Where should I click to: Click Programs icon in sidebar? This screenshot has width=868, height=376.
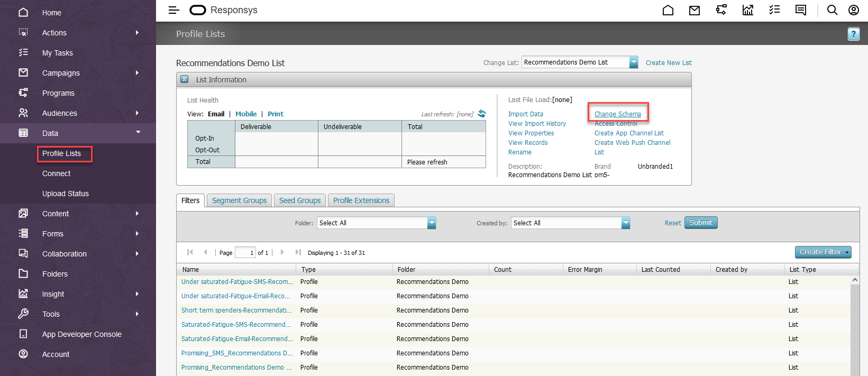(23, 93)
